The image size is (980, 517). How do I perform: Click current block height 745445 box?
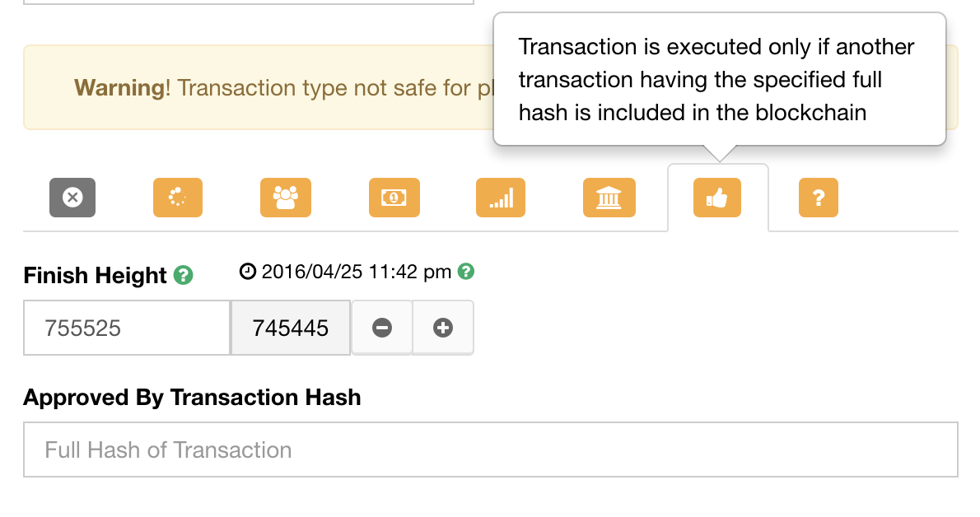(291, 328)
